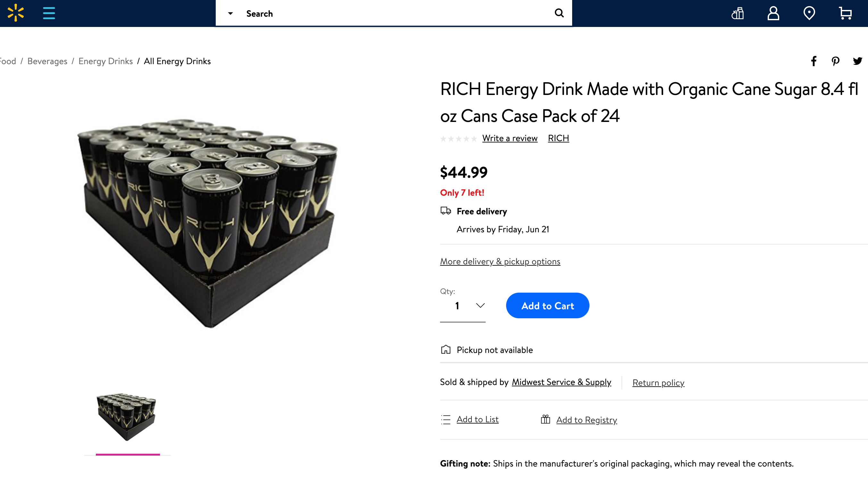Share product on Pinterest
This screenshot has width=868, height=489.
tap(835, 61)
